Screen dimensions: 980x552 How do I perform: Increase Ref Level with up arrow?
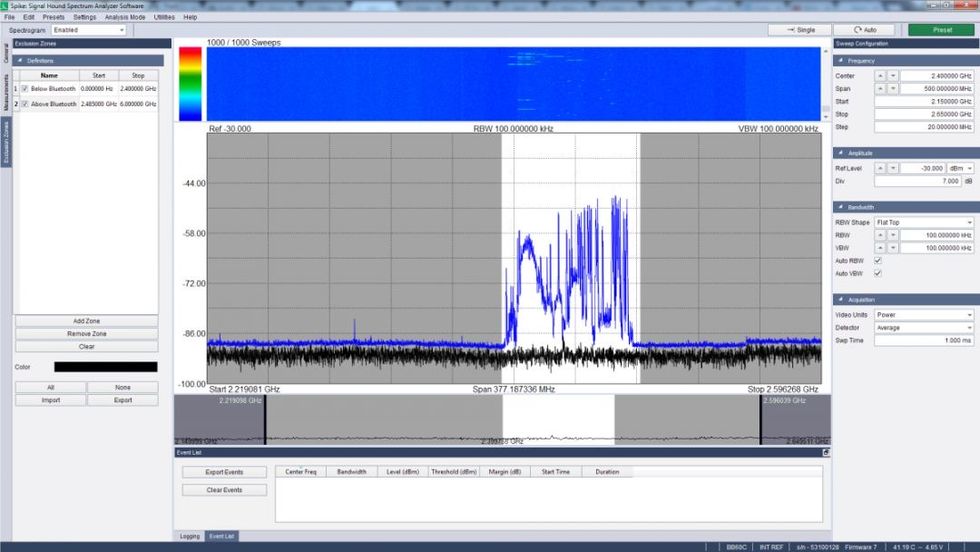pyautogui.click(x=879, y=169)
